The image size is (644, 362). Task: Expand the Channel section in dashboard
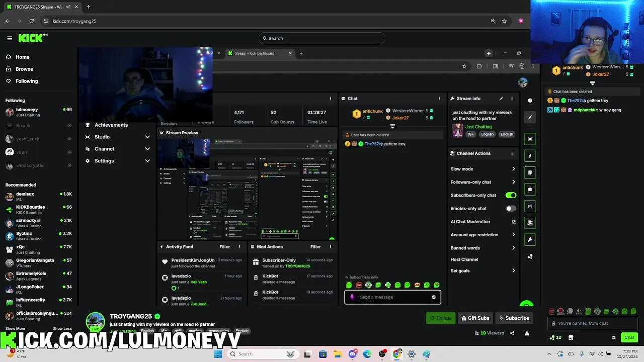point(117,149)
